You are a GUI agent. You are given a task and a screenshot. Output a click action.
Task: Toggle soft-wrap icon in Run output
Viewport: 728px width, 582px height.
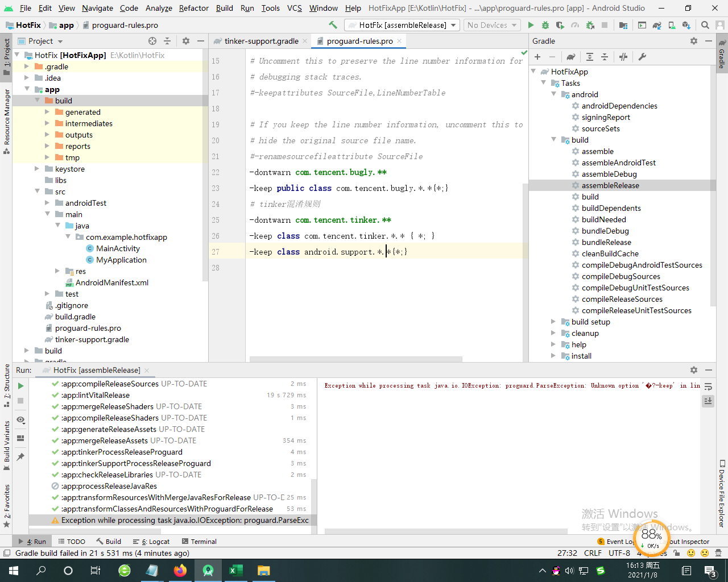(x=708, y=386)
